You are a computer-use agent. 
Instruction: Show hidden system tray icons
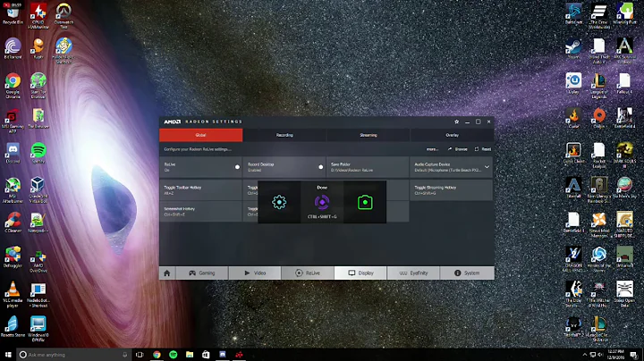coord(584,355)
